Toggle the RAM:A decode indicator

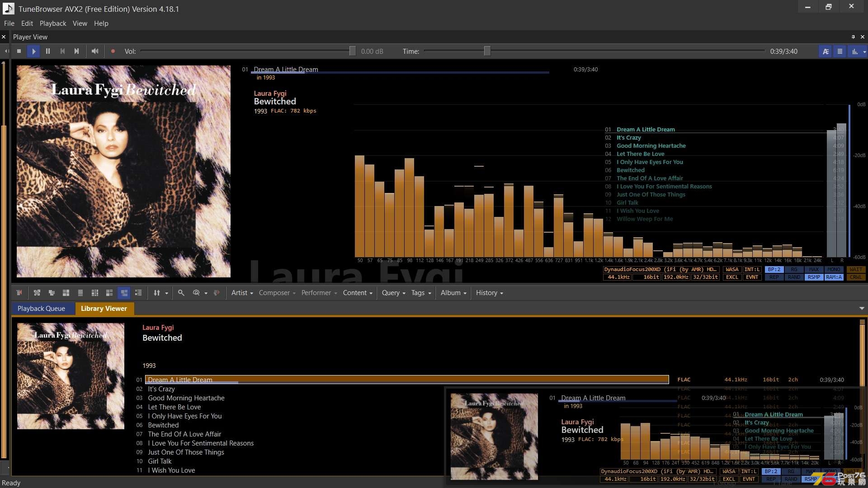(834, 277)
